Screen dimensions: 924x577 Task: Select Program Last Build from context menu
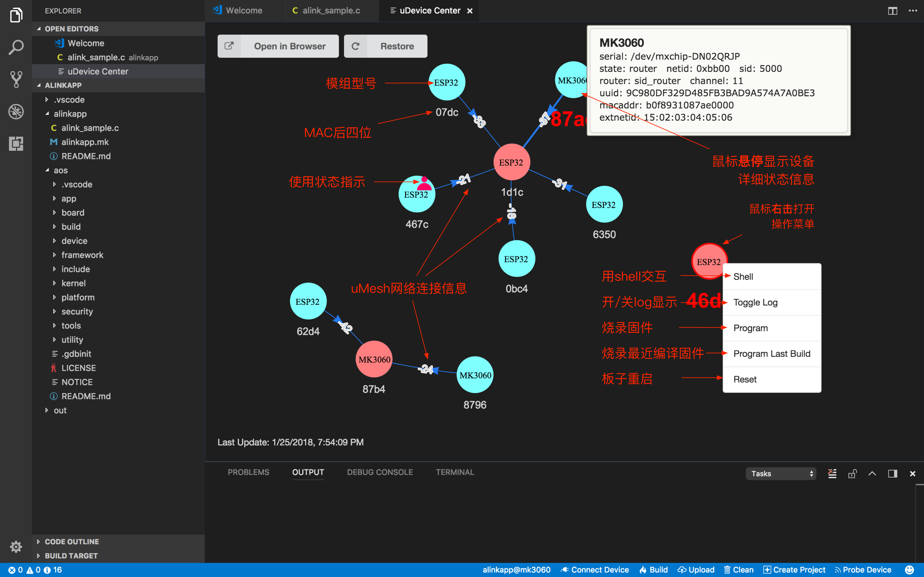(772, 354)
